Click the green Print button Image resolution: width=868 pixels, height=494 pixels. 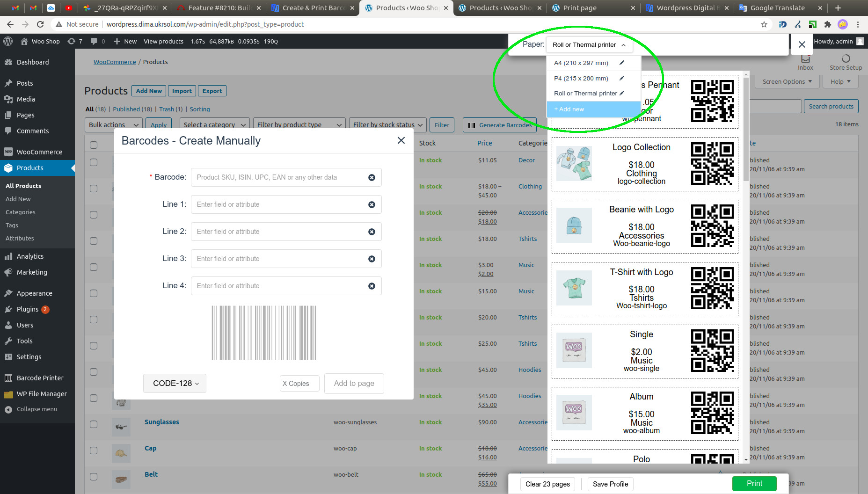(x=754, y=484)
